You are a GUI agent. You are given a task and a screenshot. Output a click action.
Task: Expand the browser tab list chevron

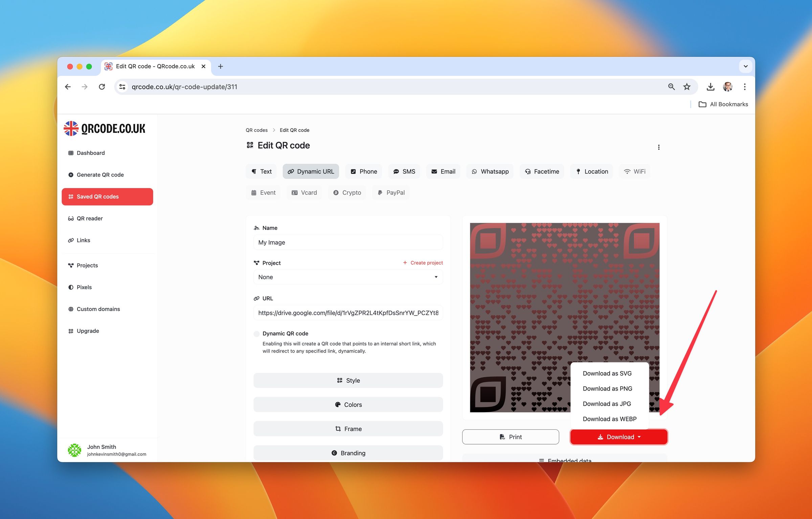coord(745,66)
